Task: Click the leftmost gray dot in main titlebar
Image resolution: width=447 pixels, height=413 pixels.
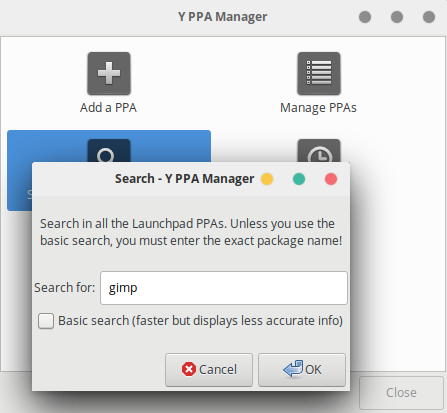Action: [365, 17]
